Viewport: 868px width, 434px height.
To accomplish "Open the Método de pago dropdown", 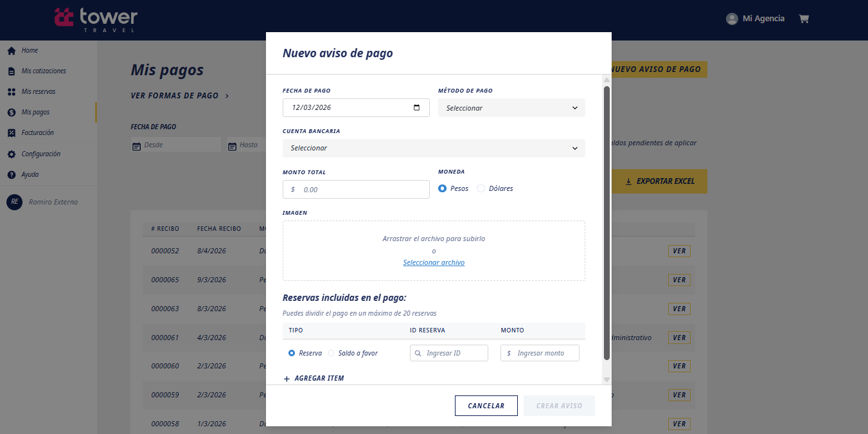I will 511,108.
